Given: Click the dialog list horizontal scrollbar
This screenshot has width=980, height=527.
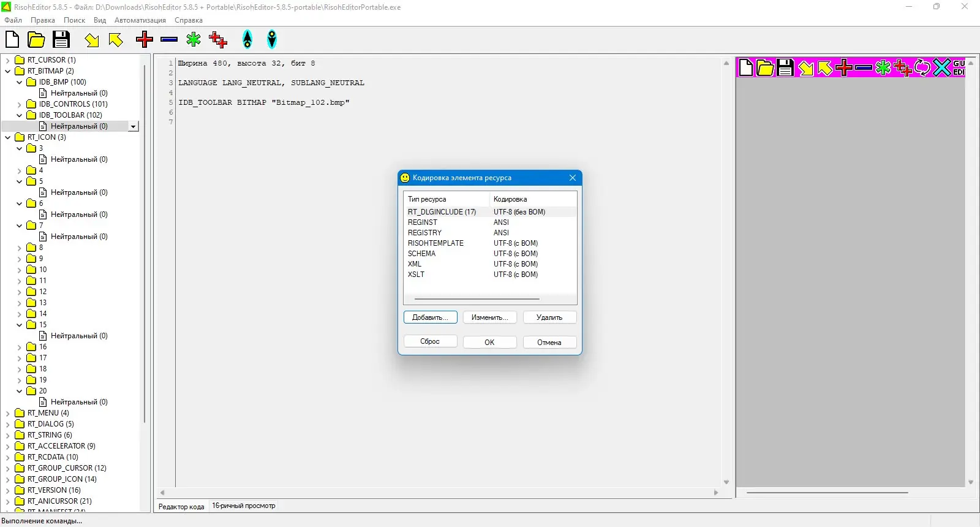Looking at the screenshot, I should [477, 299].
